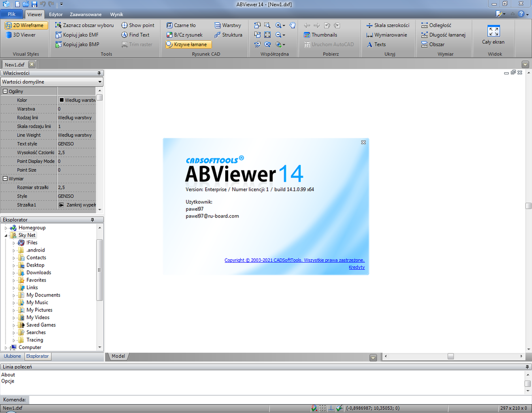Switch to the Ulubione panel tab

(12, 356)
